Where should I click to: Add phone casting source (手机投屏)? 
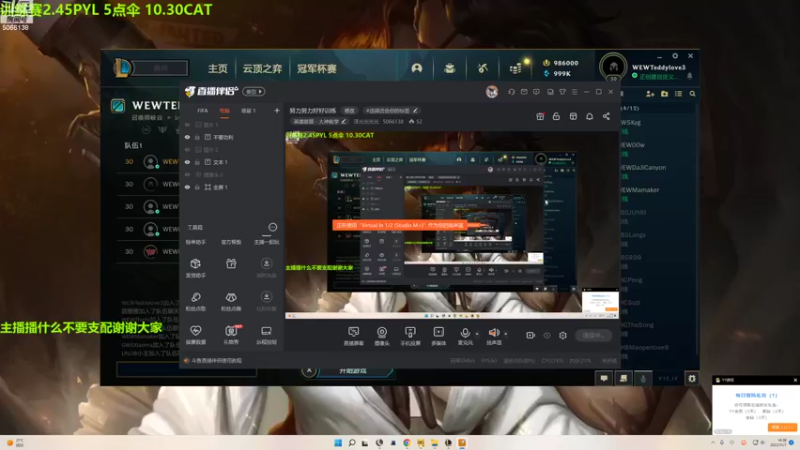(410, 336)
